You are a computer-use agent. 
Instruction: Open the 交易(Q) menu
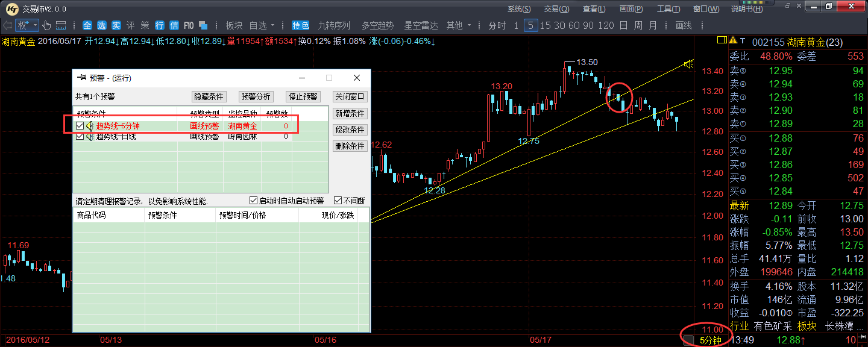tap(556, 8)
